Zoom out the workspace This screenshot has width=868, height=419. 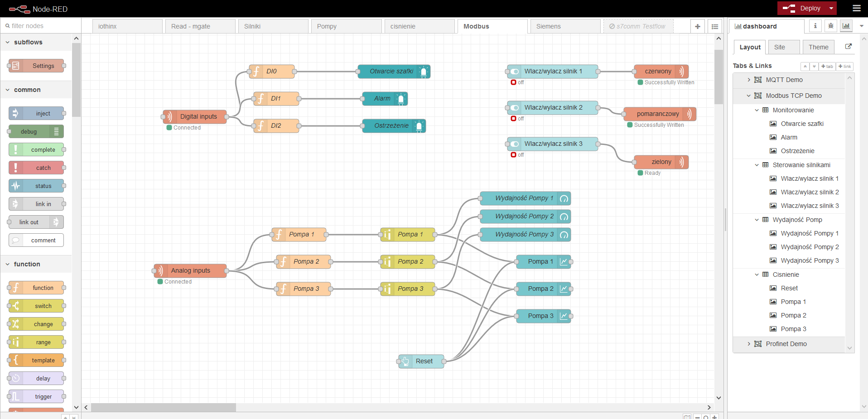(698, 417)
